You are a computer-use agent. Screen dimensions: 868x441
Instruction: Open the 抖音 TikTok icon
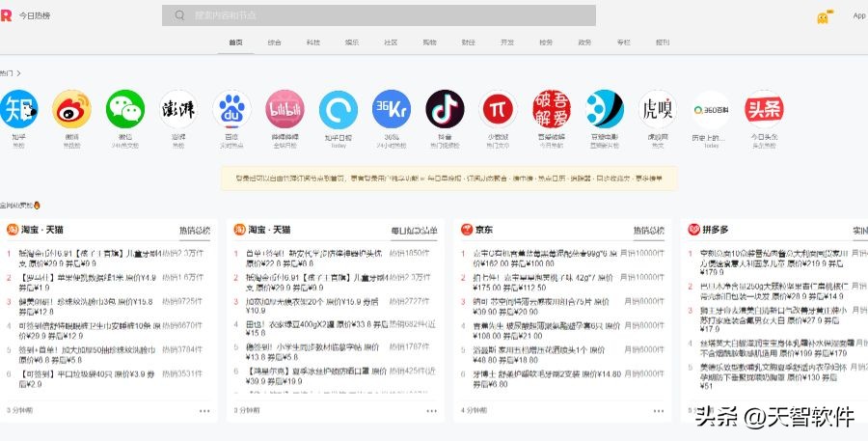coord(445,109)
